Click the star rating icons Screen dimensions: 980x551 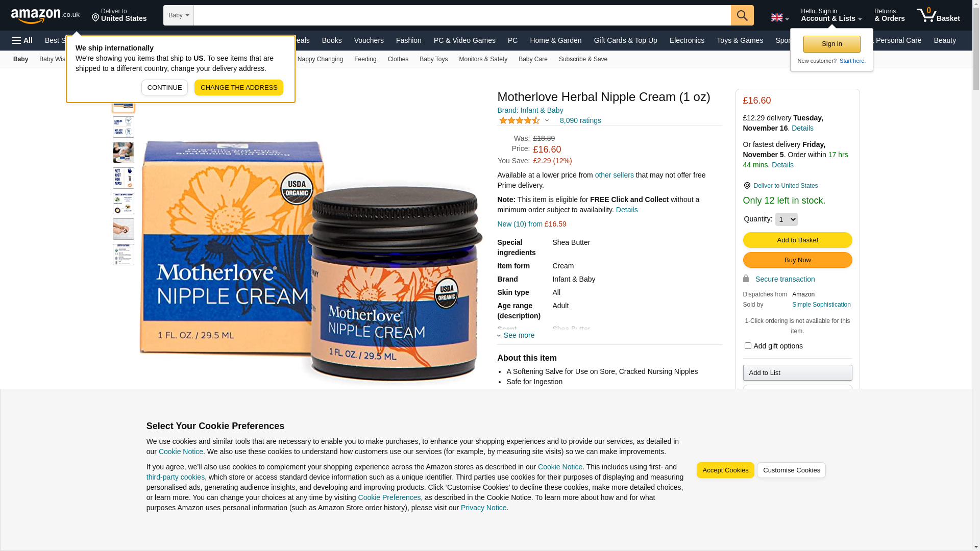[x=519, y=120]
